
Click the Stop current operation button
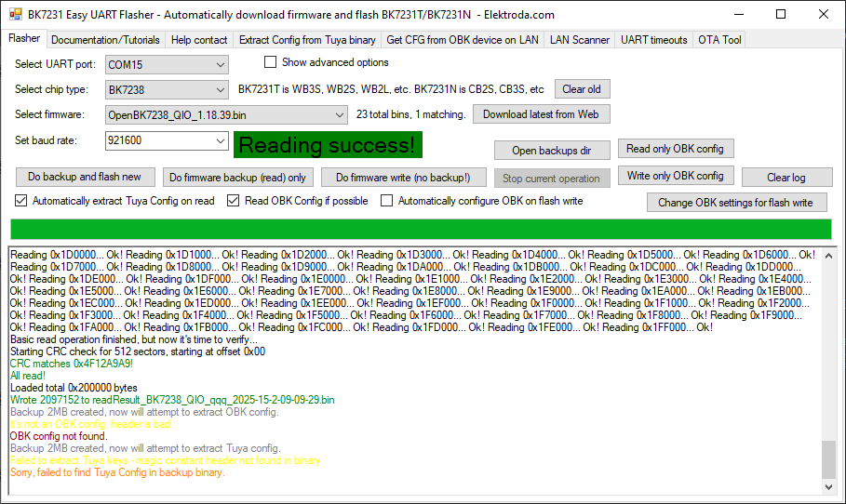[552, 178]
